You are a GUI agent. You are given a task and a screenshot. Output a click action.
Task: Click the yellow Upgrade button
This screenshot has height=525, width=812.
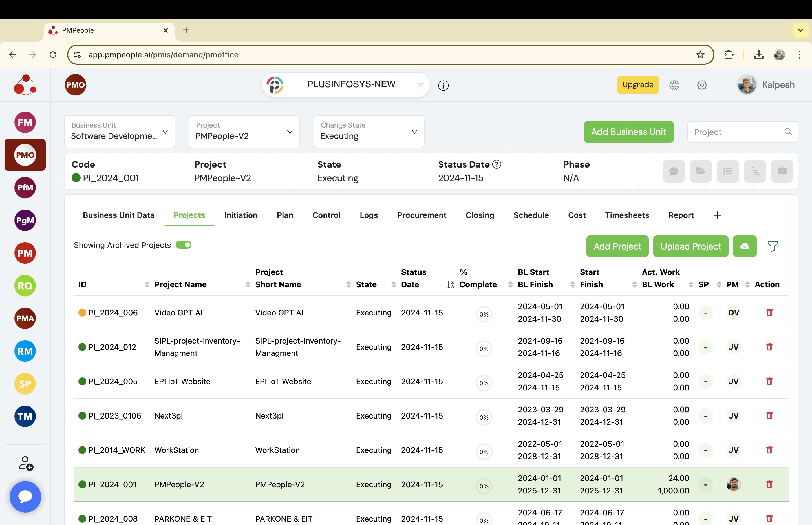[x=637, y=84]
